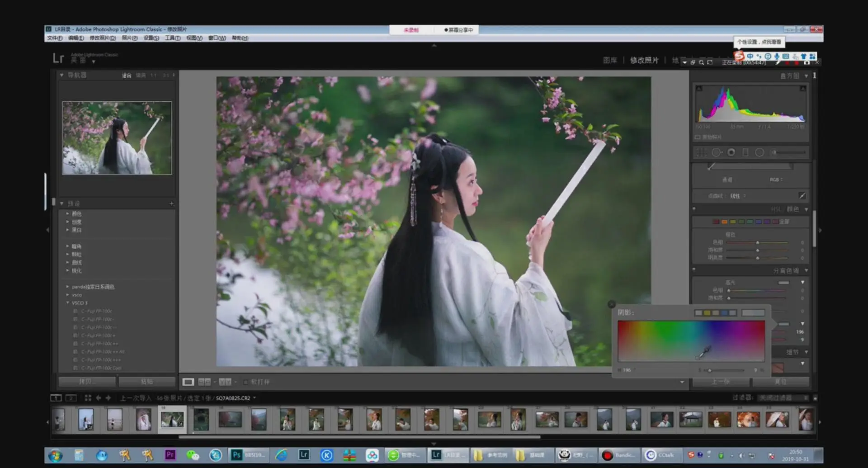
Task: Switch to loupe view mode
Action: click(188, 382)
